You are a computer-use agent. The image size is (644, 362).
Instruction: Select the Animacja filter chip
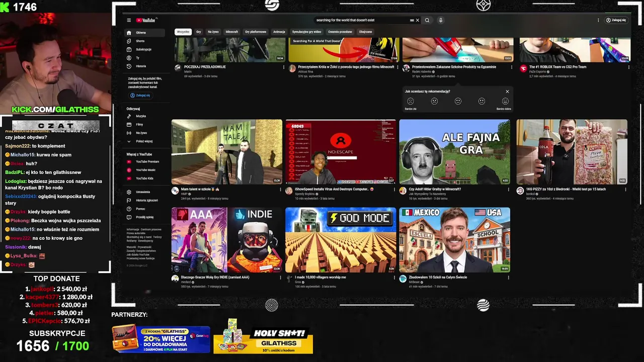[x=279, y=32]
